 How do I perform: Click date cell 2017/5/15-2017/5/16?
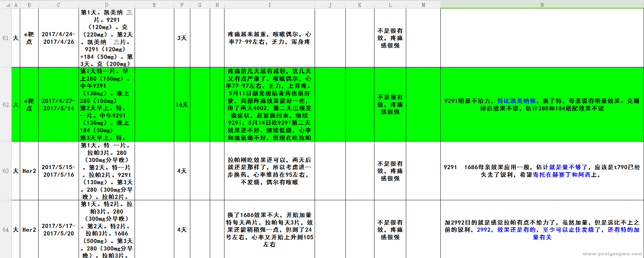(59, 171)
